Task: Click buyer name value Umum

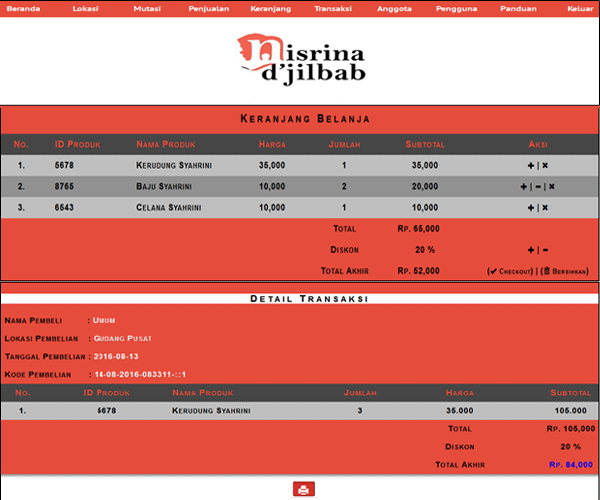Action: tap(104, 321)
